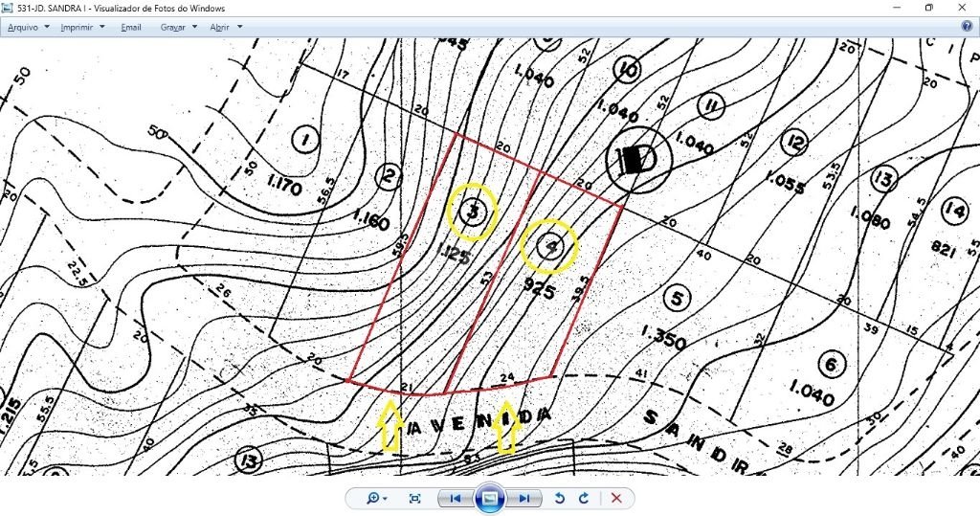Click the actual size fit button
This screenshot has width=980, height=516.
tap(414, 498)
